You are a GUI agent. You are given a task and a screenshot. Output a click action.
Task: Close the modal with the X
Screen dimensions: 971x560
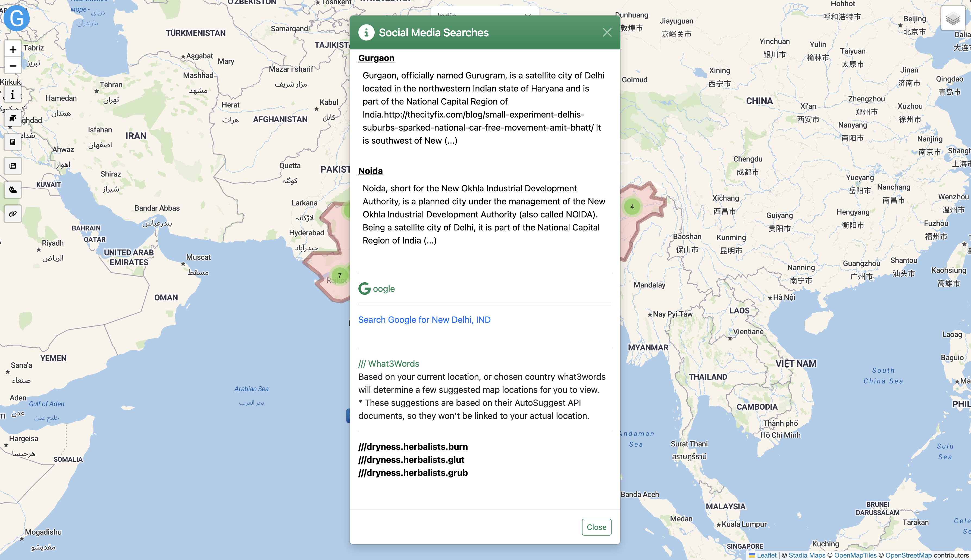[607, 33]
